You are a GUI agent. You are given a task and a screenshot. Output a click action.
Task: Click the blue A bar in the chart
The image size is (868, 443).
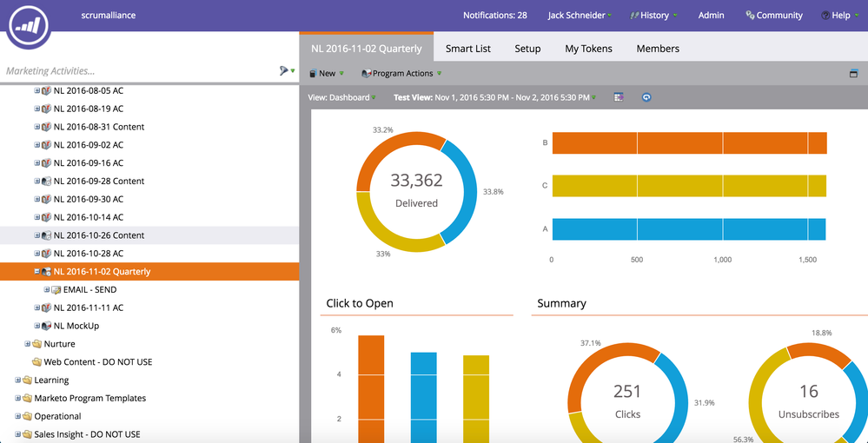coord(689,229)
